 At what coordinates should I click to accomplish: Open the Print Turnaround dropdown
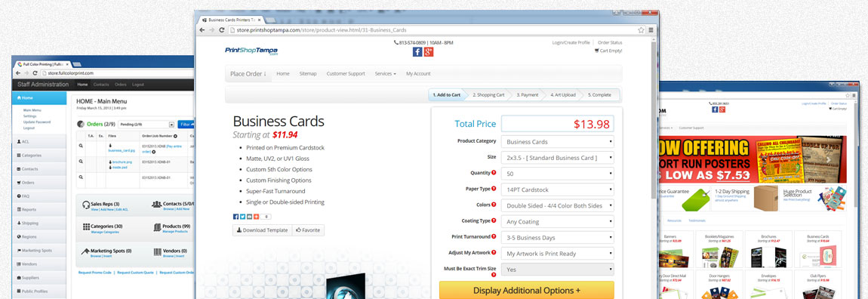click(558, 238)
